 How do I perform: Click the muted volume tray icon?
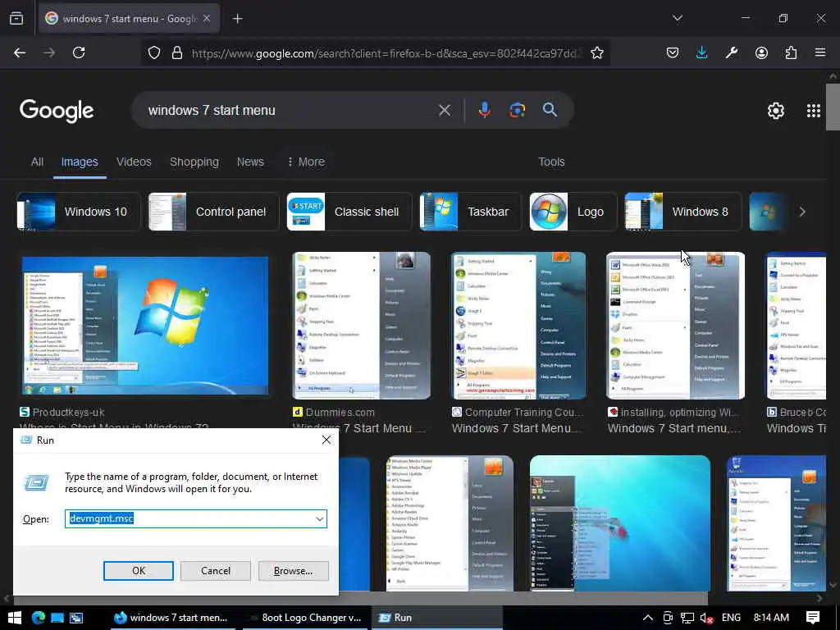(706, 618)
